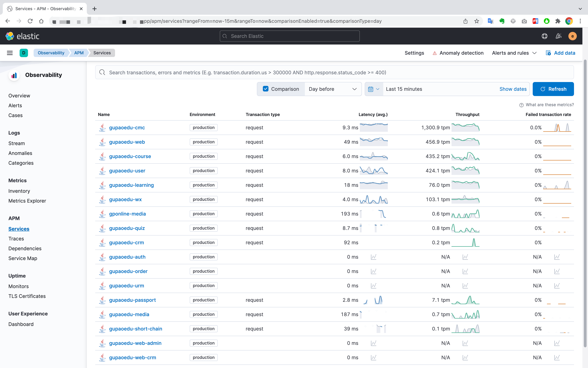The height and width of the screenshot is (368, 588).
Task: Open the browser extensions puzzle icon
Action: click(x=558, y=21)
